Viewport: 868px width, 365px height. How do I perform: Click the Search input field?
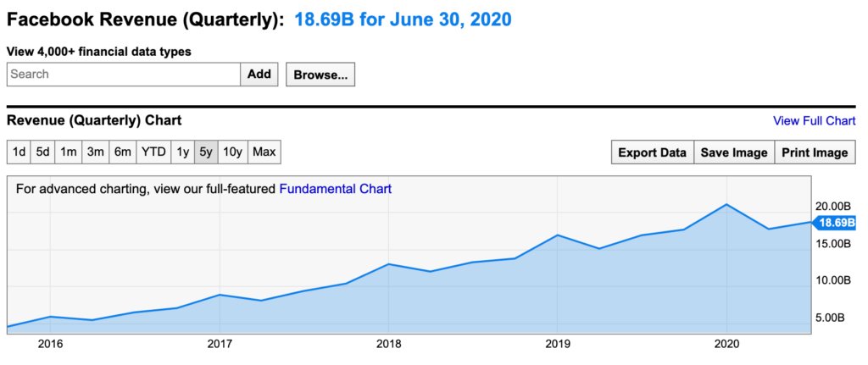tap(124, 75)
